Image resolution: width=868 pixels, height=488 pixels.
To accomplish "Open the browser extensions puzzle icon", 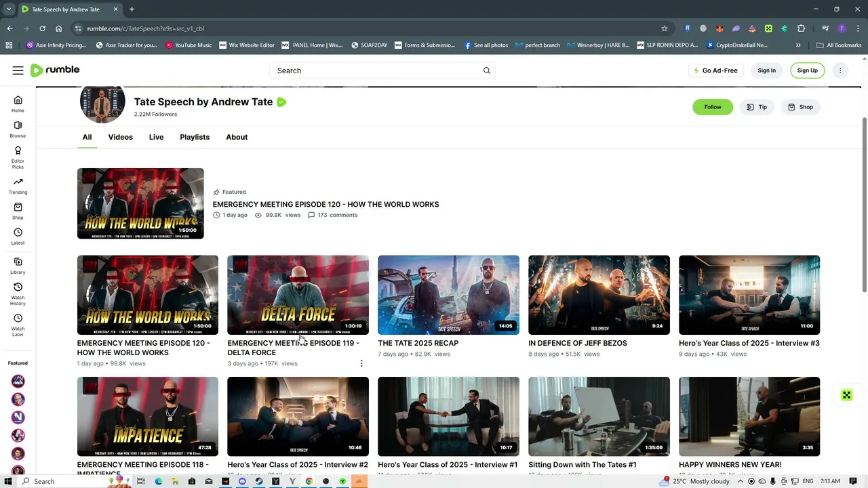I will (801, 28).
